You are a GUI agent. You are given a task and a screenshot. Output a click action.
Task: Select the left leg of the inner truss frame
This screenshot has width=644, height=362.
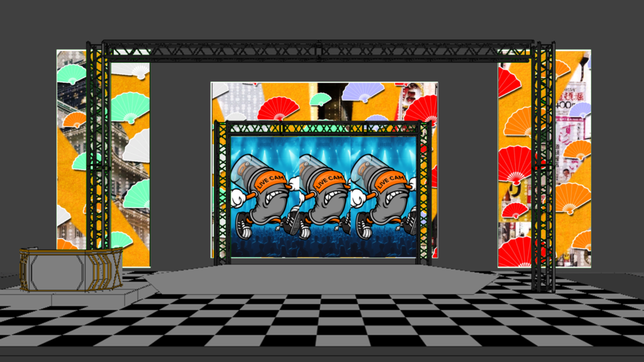point(222,195)
